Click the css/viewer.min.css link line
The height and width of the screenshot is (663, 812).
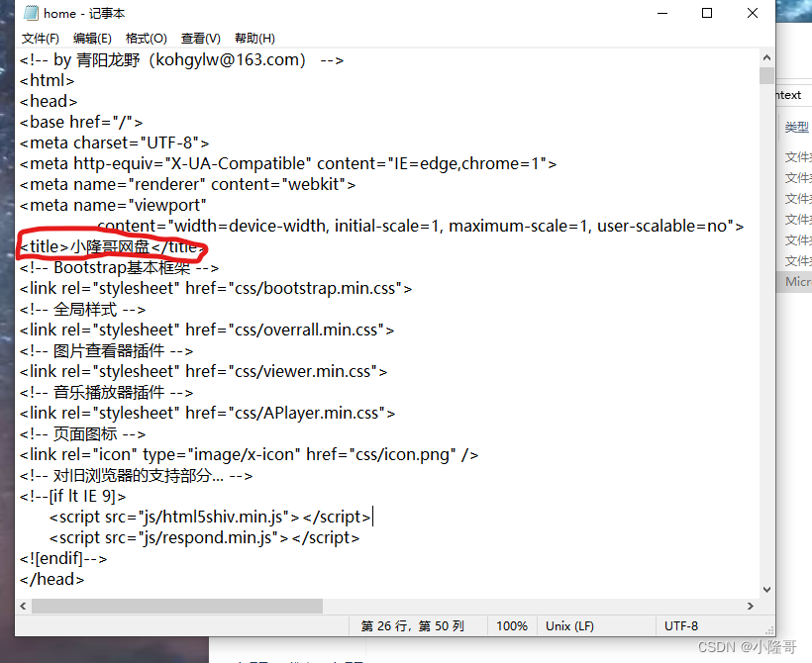[204, 372]
